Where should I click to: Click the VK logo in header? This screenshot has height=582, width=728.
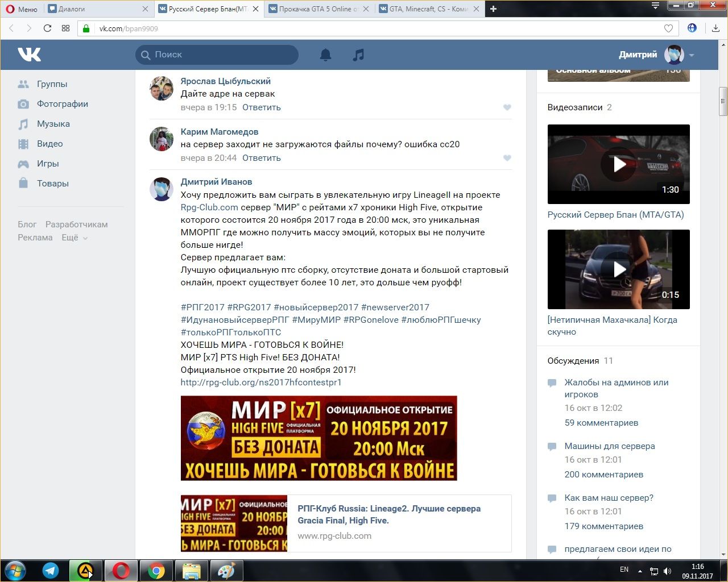(x=29, y=55)
